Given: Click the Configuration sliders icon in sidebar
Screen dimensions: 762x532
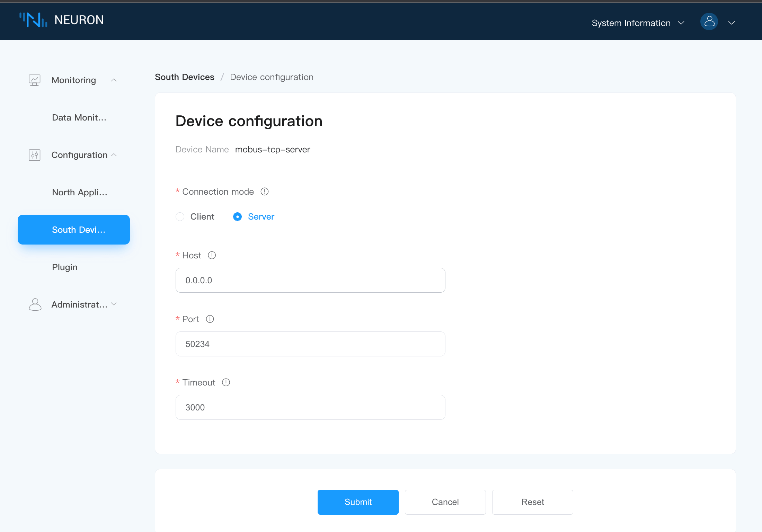Looking at the screenshot, I should pyautogui.click(x=34, y=155).
